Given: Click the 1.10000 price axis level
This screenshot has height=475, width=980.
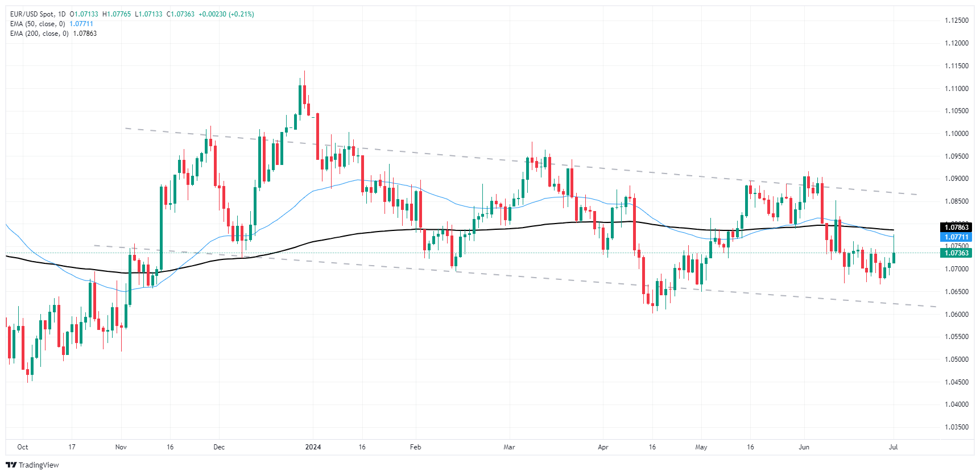Looking at the screenshot, I should [957, 134].
